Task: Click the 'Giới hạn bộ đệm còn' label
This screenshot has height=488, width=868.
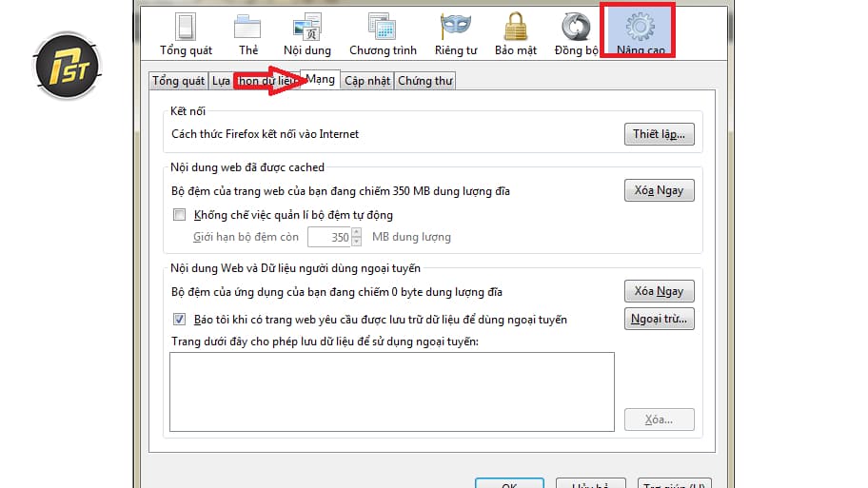Action: pos(246,237)
